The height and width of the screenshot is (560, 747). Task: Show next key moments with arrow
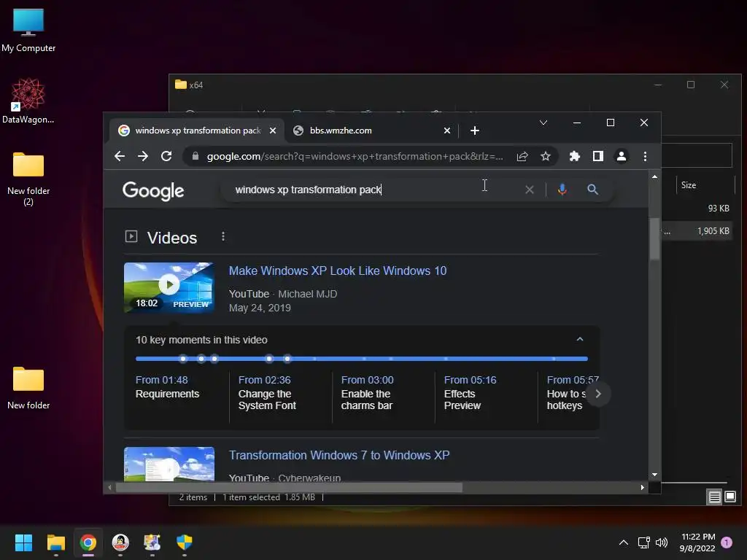[598, 394]
